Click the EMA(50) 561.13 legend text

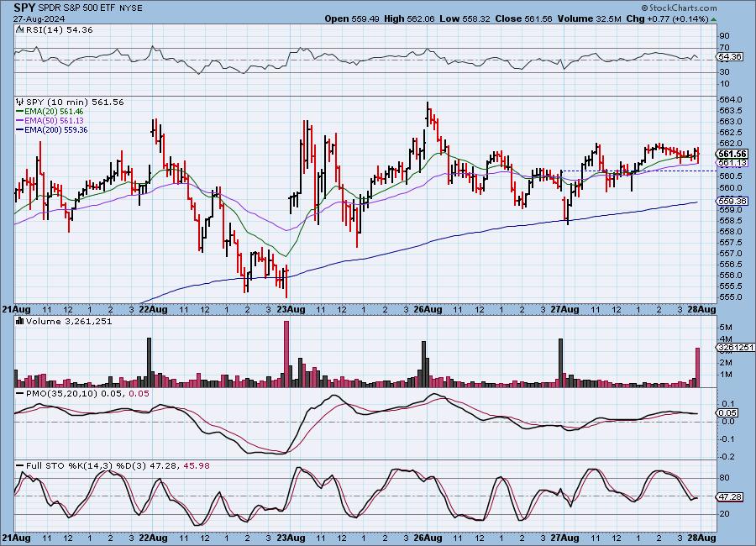54,121
